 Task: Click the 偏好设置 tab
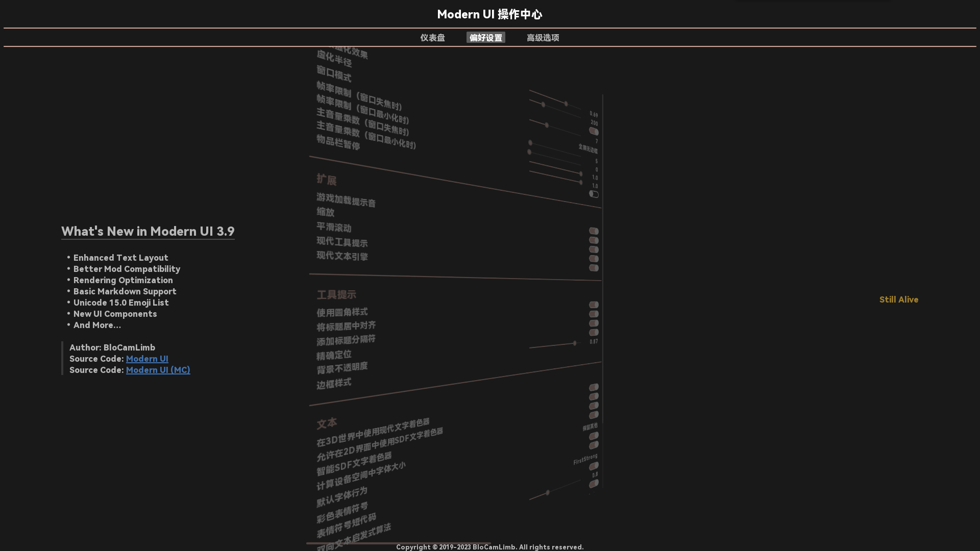[485, 37]
